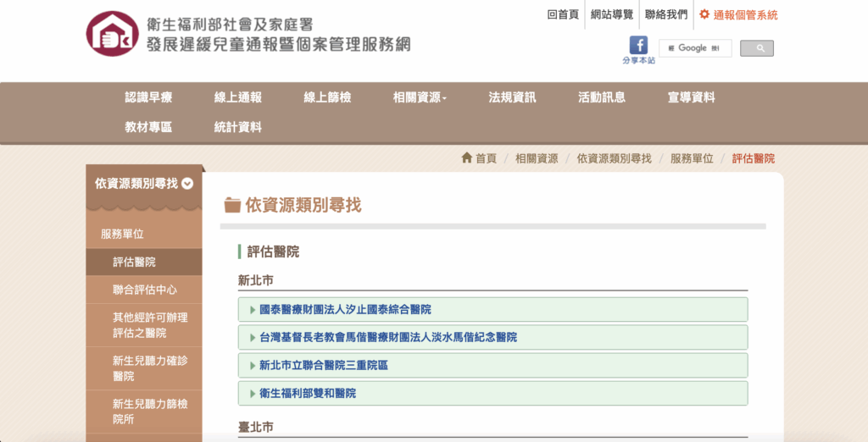The image size is (868, 442).
Task: Open the 統計資料 menu item
Action: tap(238, 127)
